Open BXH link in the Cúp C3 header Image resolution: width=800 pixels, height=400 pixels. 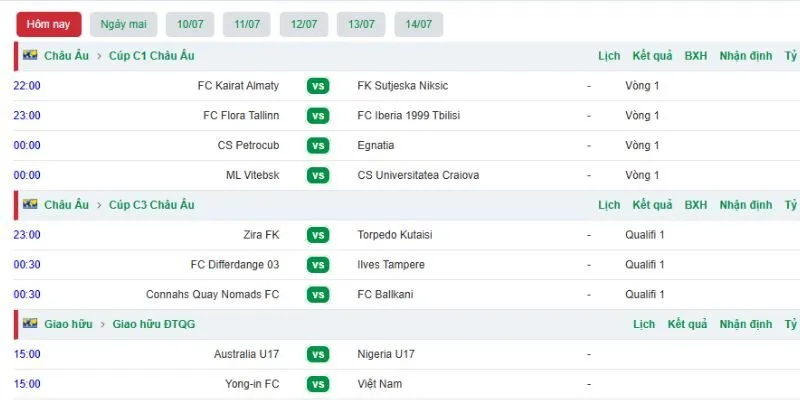[696, 205]
